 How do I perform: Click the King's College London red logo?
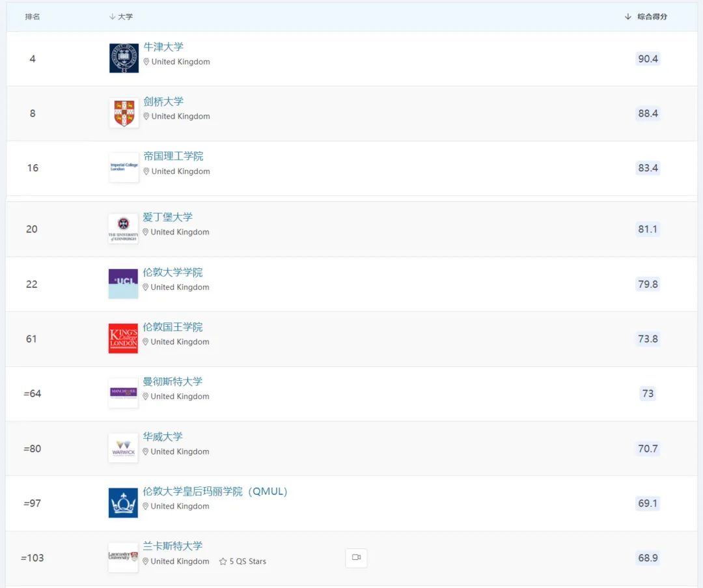tap(123, 339)
